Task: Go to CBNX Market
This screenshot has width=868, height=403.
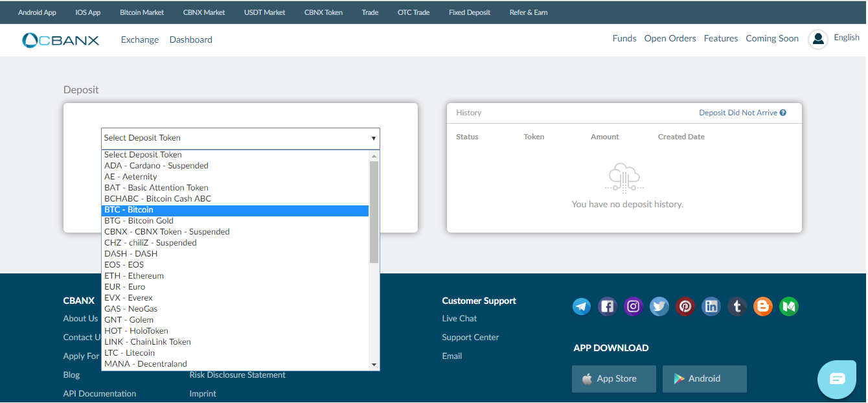Action: (204, 12)
